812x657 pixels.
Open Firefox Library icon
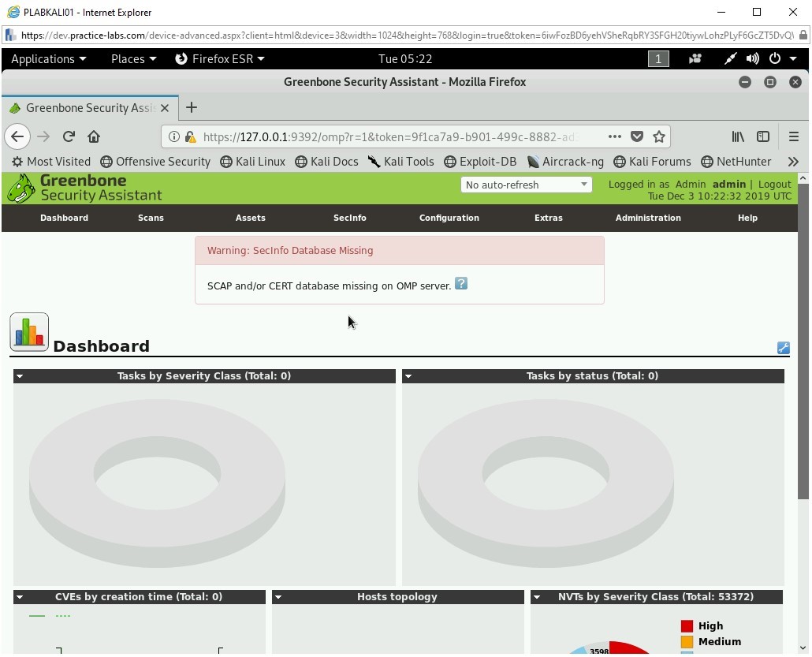tap(738, 136)
